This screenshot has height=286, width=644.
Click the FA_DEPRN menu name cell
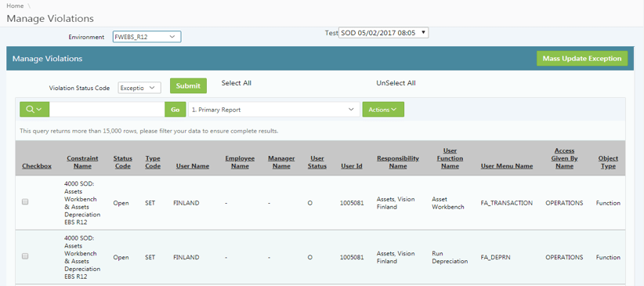pos(496,257)
